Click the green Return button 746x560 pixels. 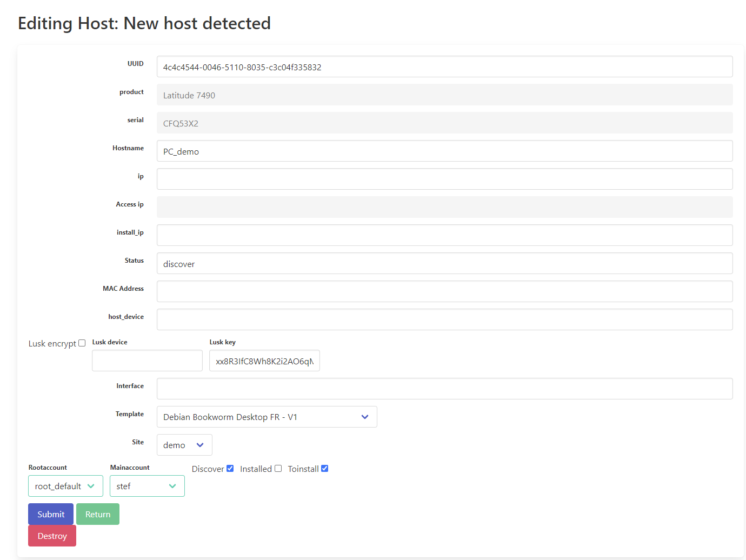click(98, 514)
